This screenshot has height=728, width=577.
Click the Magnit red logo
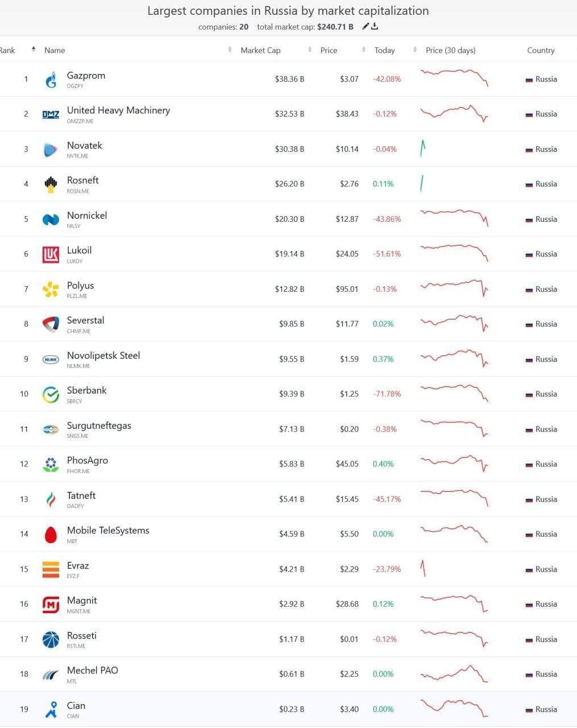[51, 605]
